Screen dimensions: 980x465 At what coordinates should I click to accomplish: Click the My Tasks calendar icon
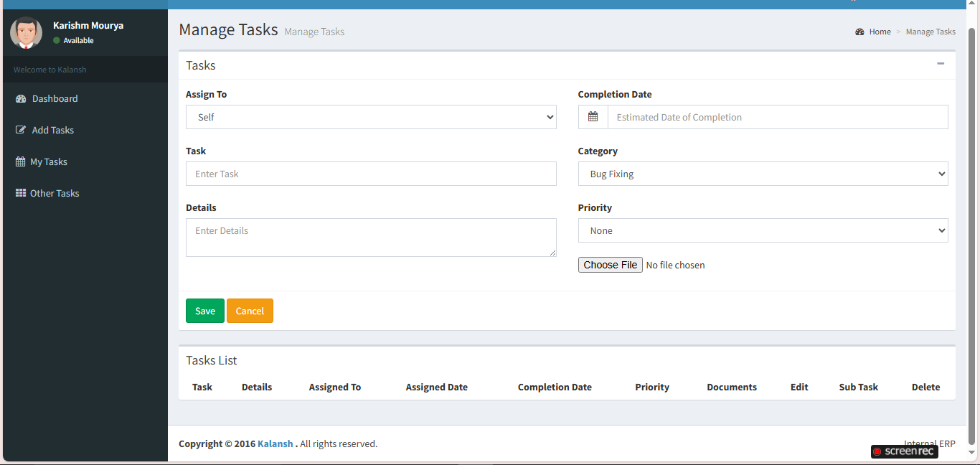click(x=20, y=161)
